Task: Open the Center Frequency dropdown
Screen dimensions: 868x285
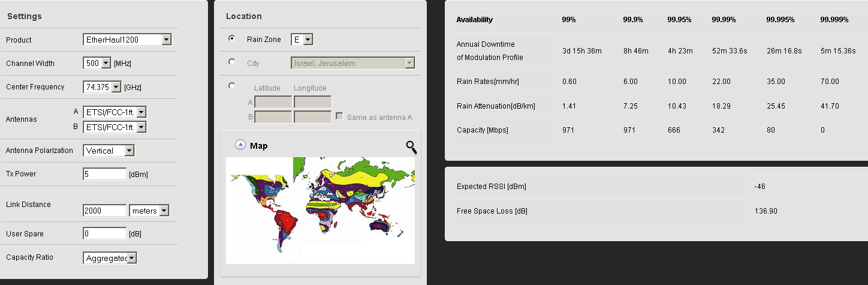Action: click(103, 87)
